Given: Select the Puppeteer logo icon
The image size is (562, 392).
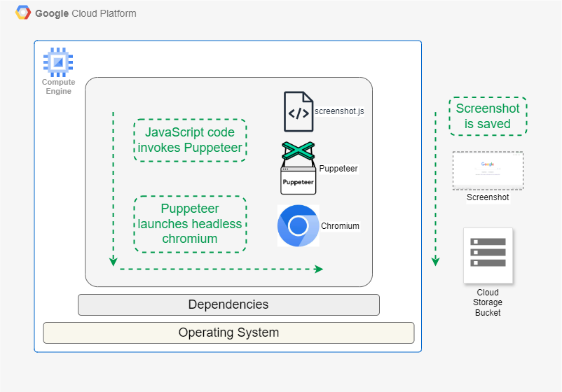Looking at the screenshot, I should click(x=298, y=169).
